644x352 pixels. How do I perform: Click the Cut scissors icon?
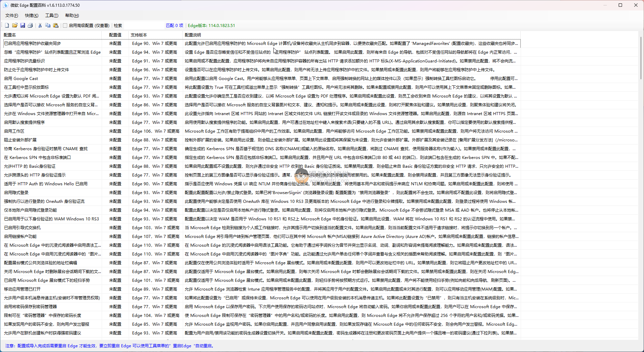coord(40,25)
